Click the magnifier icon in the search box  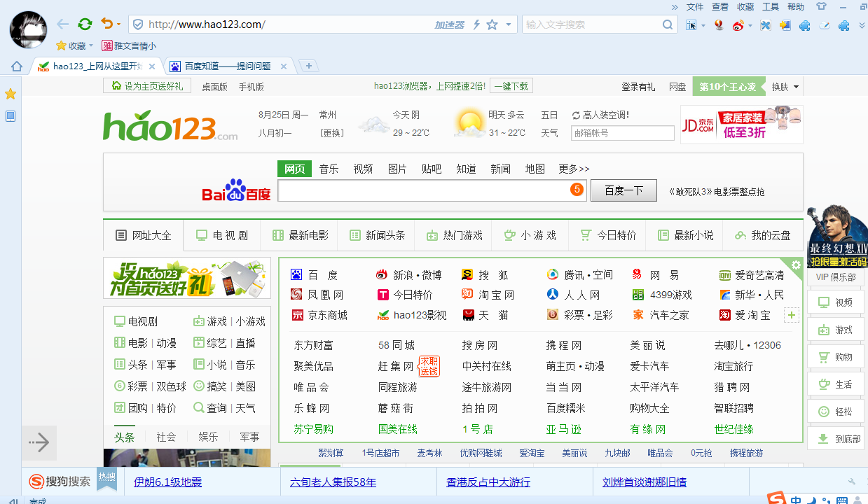pyautogui.click(x=668, y=24)
